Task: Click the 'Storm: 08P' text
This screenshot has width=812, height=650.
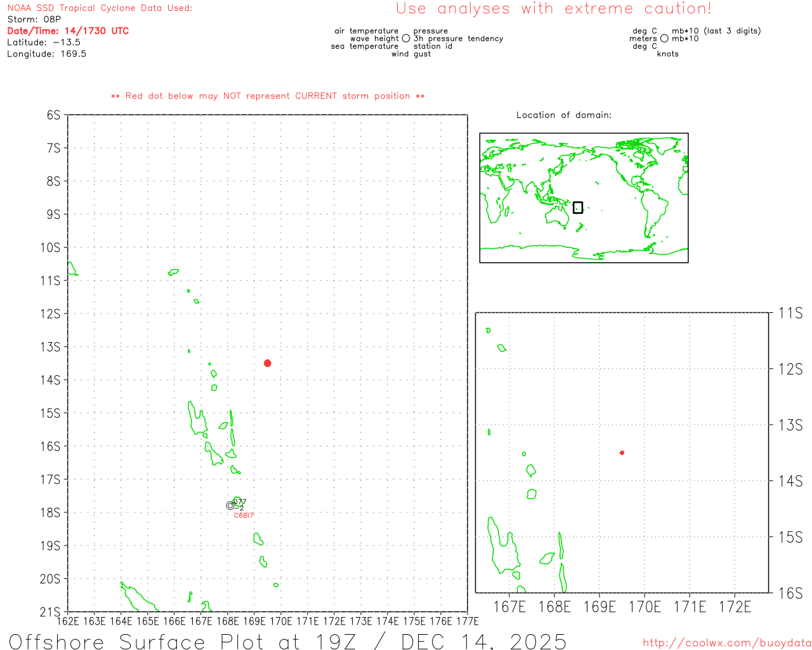Action: (x=34, y=20)
